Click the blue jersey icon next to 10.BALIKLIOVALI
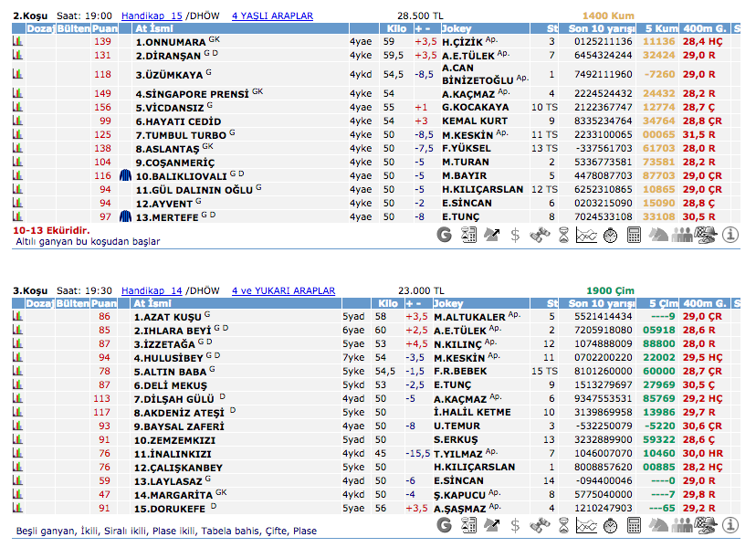 (125, 175)
